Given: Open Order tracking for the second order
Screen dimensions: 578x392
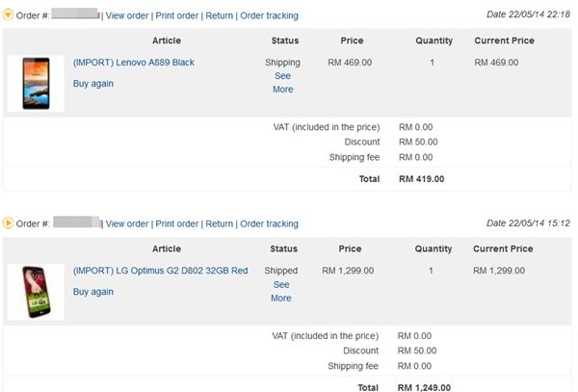Looking at the screenshot, I should coord(269,223).
